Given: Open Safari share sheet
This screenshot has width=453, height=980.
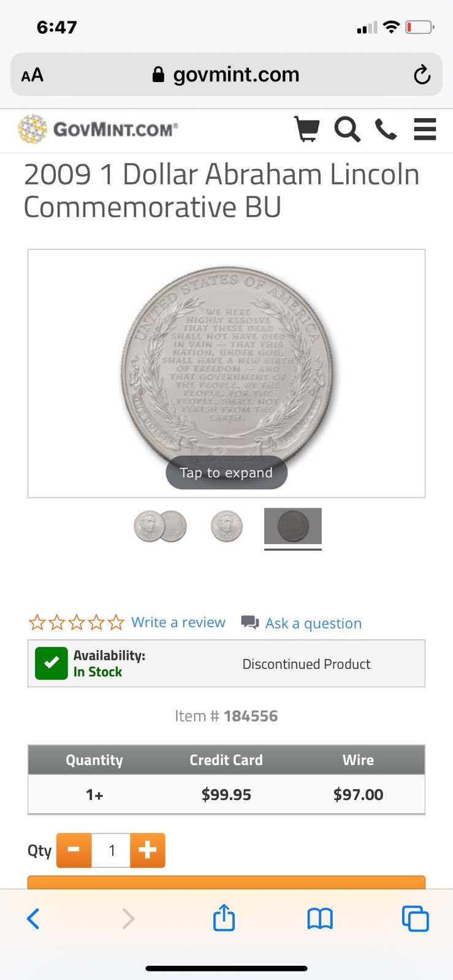Looking at the screenshot, I should coord(224,918).
